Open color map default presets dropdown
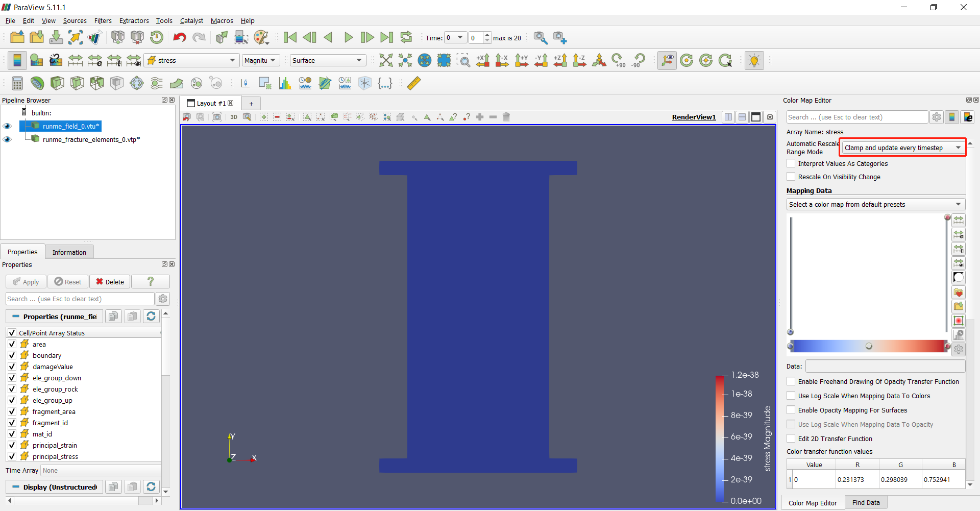Viewport: 980px width, 511px height. (875, 204)
